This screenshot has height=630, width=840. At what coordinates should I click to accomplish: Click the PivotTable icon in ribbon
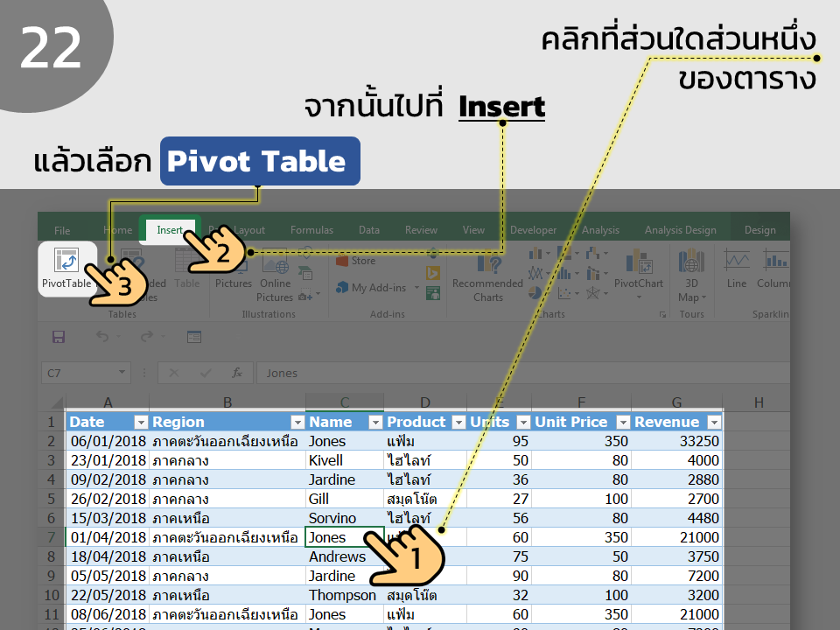point(66,269)
